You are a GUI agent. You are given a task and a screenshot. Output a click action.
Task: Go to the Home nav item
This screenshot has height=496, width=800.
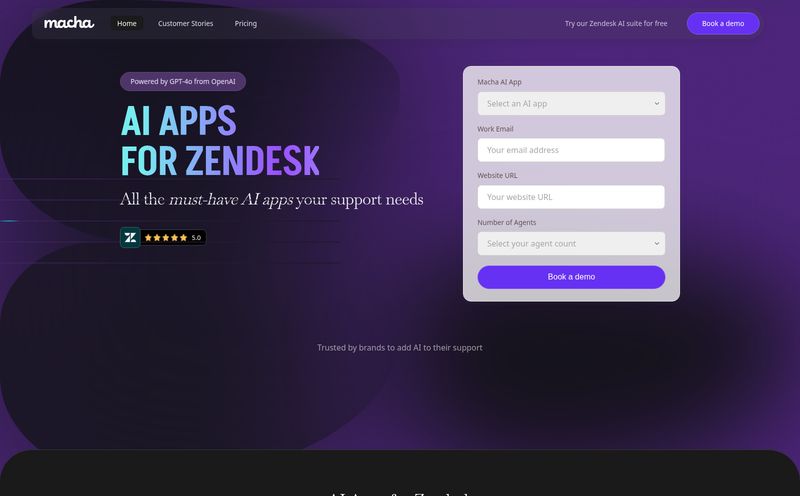(127, 23)
